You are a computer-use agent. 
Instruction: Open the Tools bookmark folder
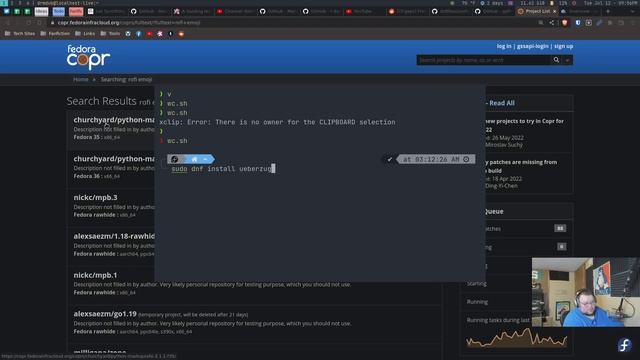(x=110, y=33)
